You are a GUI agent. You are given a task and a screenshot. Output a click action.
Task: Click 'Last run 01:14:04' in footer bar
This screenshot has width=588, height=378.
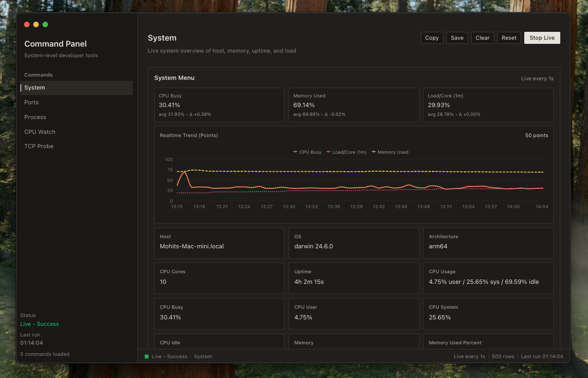point(542,356)
